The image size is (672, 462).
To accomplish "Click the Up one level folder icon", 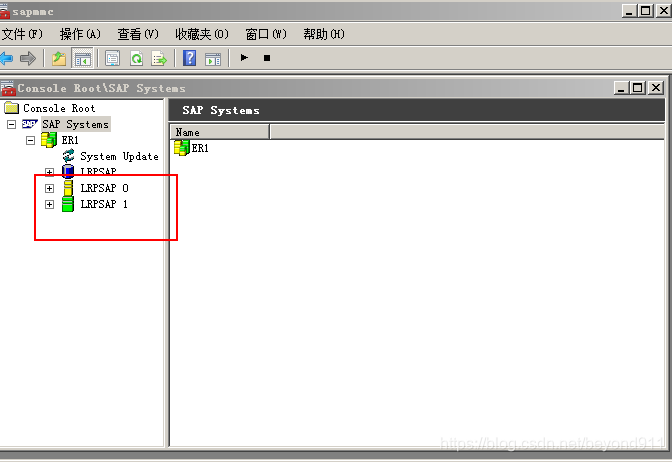I will [x=59, y=58].
